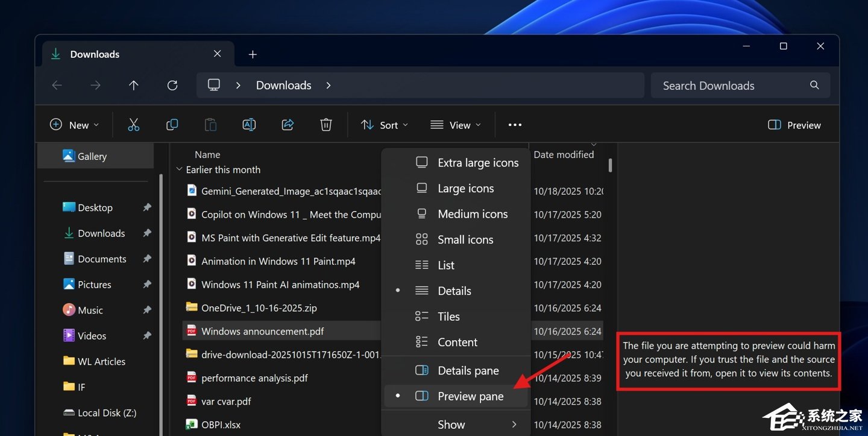The image size is (868, 436).
Task: Expand the Show submenu
Action: click(x=451, y=424)
